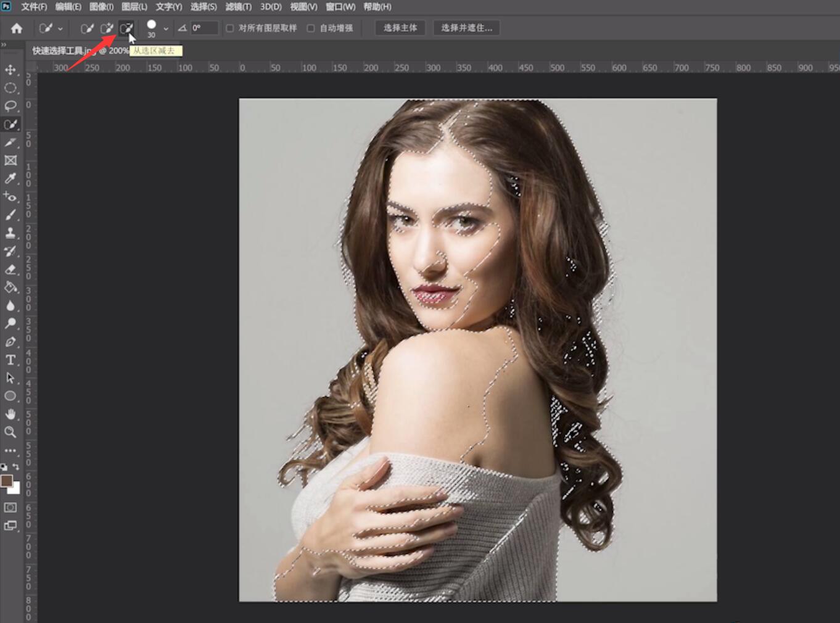Switch to the 快速选择工具.jpg document tab
Image resolution: width=840 pixels, height=623 pixels.
click(80, 51)
